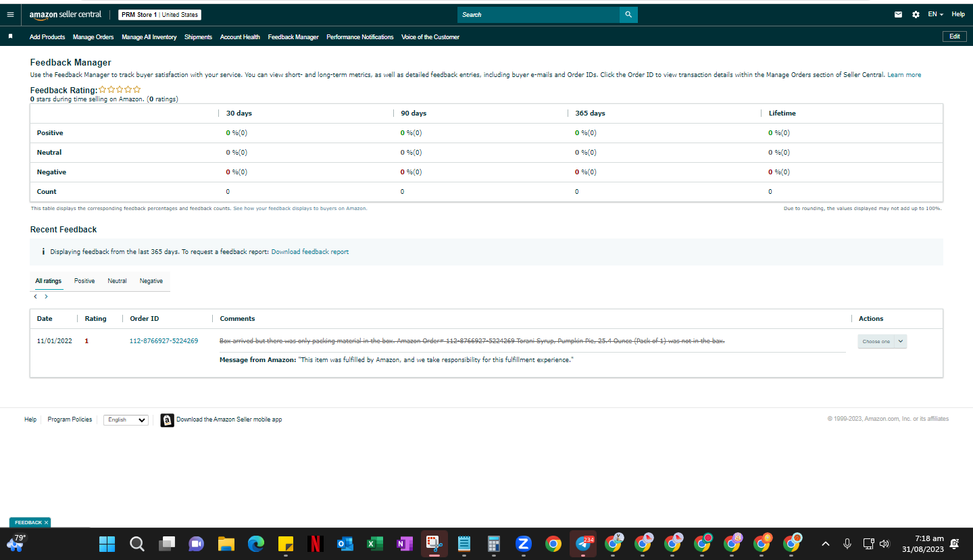This screenshot has width=973, height=560.
Task: Open order 112-8766927-5224269
Action: tap(164, 341)
